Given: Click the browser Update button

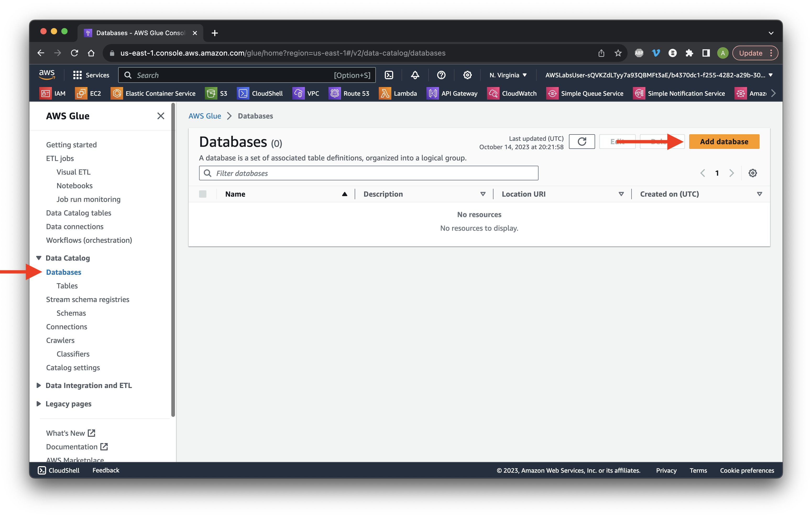Looking at the screenshot, I should [755, 53].
